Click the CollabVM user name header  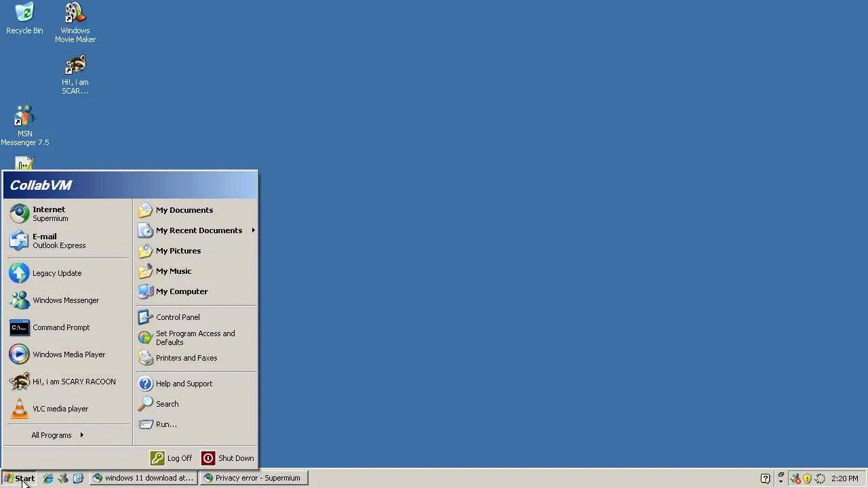(x=41, y=185)
